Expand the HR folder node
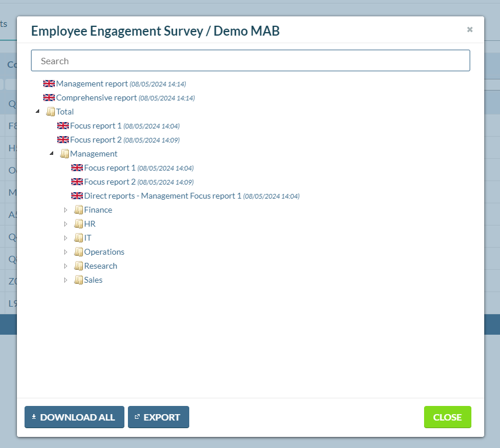Screen dimensions: 500x448 [x=65, y=224]
